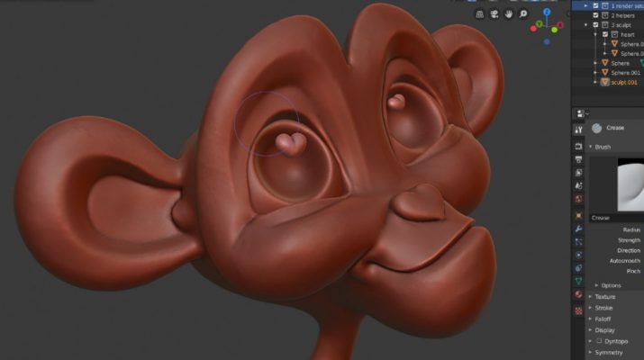Open the Material properties tab
This screenshot has width=644, height=360.
point(578,295)
